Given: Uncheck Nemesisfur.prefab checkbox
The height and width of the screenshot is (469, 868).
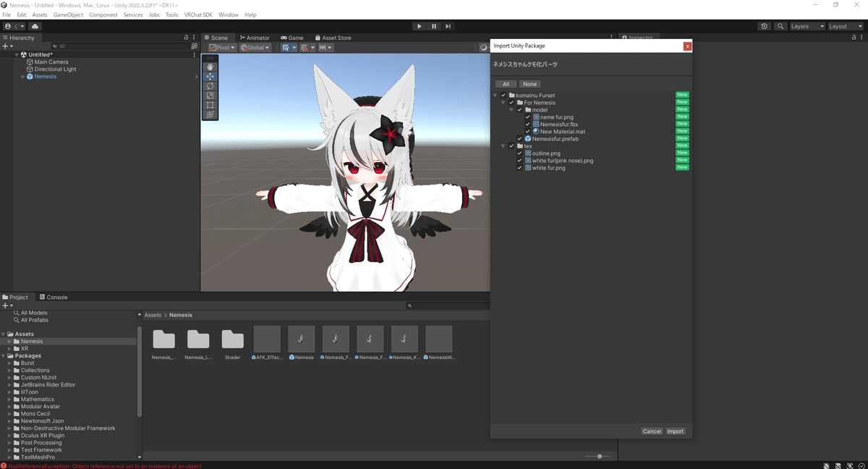Looking at the screenshot, I should (x=519, y=139).
